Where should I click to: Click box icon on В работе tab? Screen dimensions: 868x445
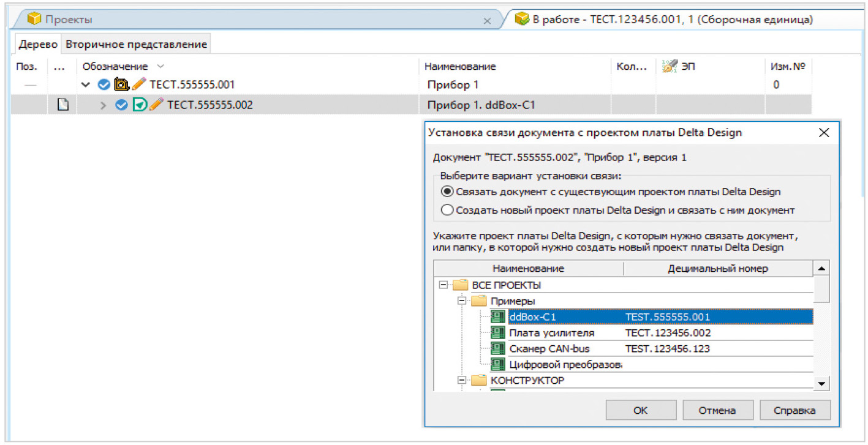click(x=522, y=20)
